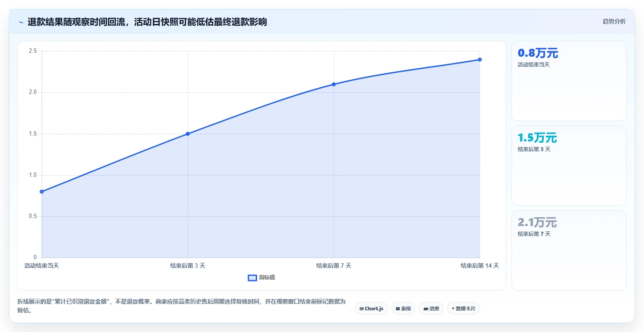Click the 指标值 legend label

(x=267, y=277)
